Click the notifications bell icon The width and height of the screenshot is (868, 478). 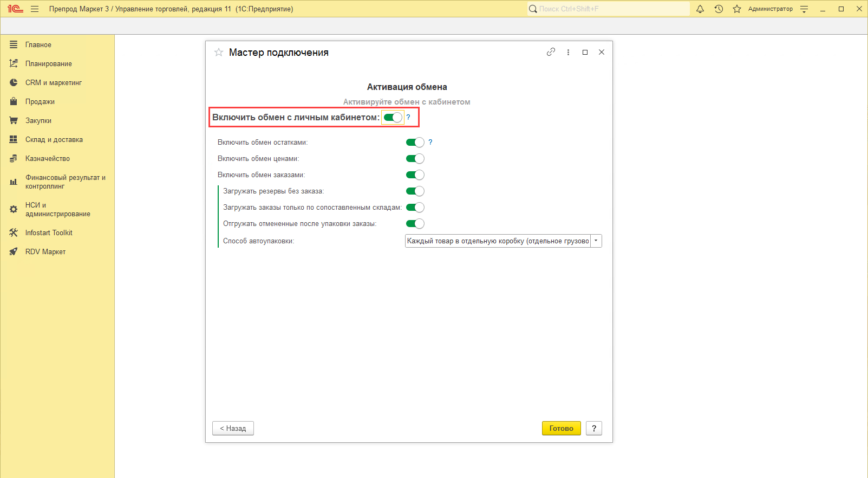tap(700, 9)
